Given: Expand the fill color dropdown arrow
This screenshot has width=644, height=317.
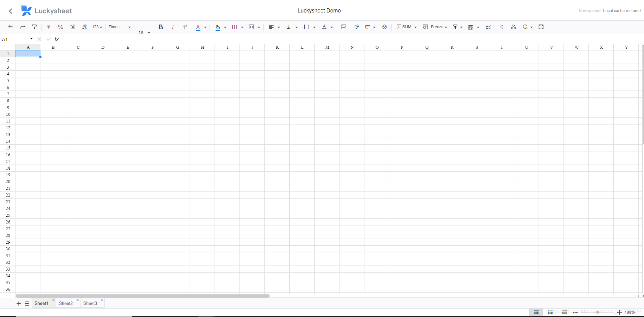Looking at the screenshot, I should [x=225, y=27].
